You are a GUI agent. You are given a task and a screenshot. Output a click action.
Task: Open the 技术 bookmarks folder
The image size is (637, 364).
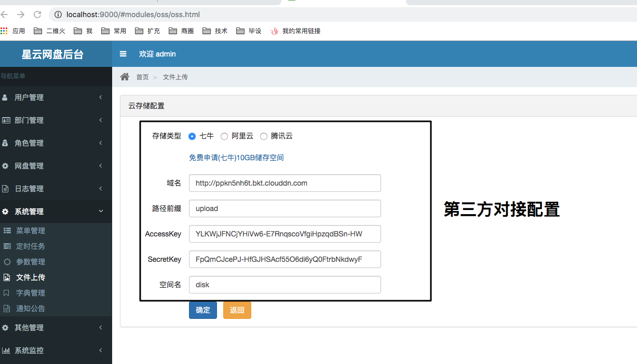(x=215, y=31)
